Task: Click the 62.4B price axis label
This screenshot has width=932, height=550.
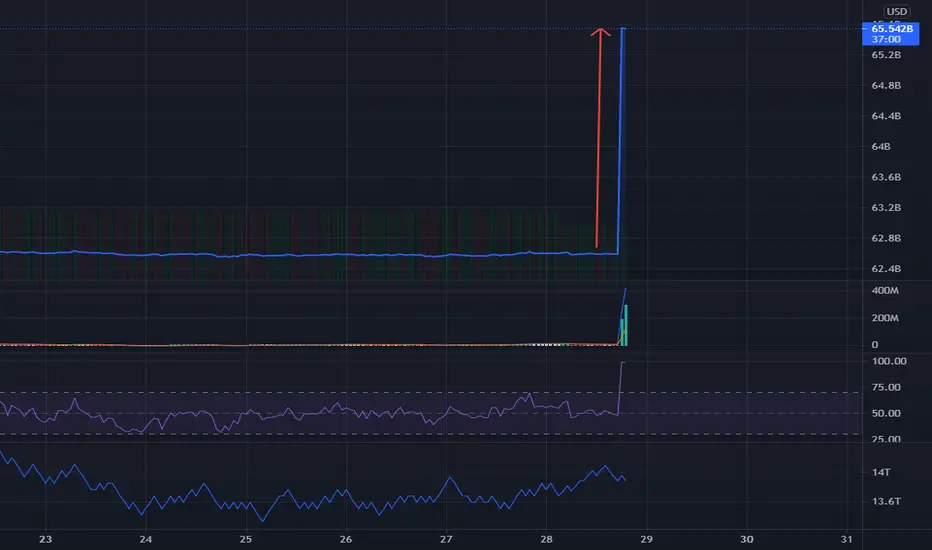Action: tap(886, 269)
